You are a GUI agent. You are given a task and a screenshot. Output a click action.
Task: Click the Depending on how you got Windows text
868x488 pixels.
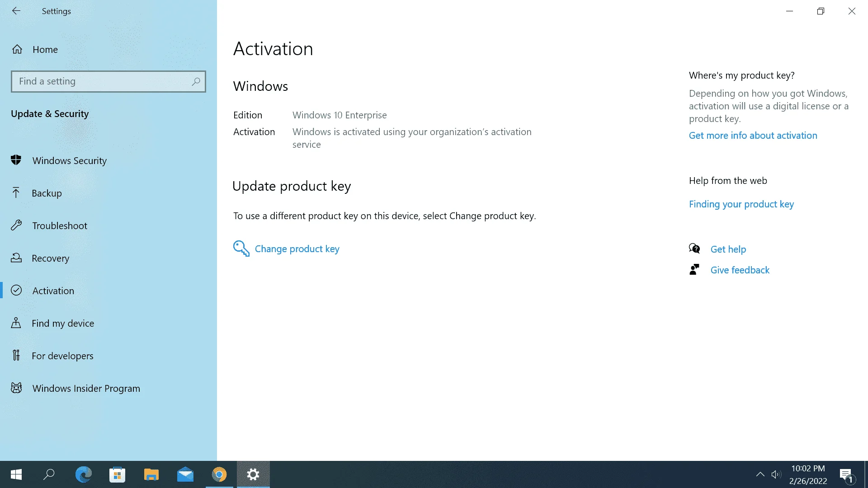tap(769, 106)
